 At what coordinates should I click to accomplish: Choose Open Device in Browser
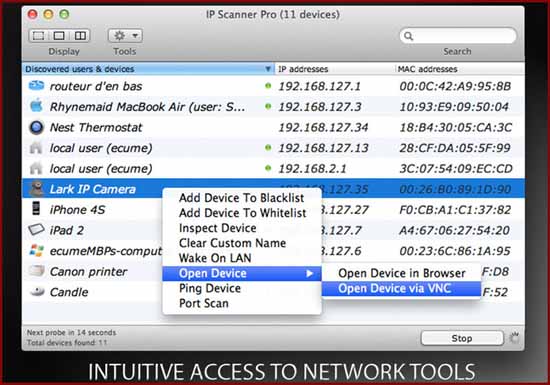point(401,273)
